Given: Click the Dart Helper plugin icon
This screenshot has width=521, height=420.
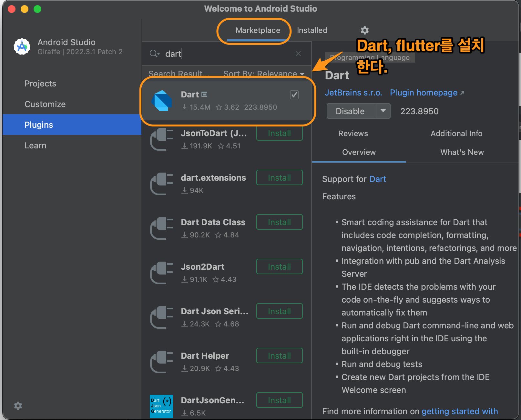Looking at the screenshot, I should point(161,362).
